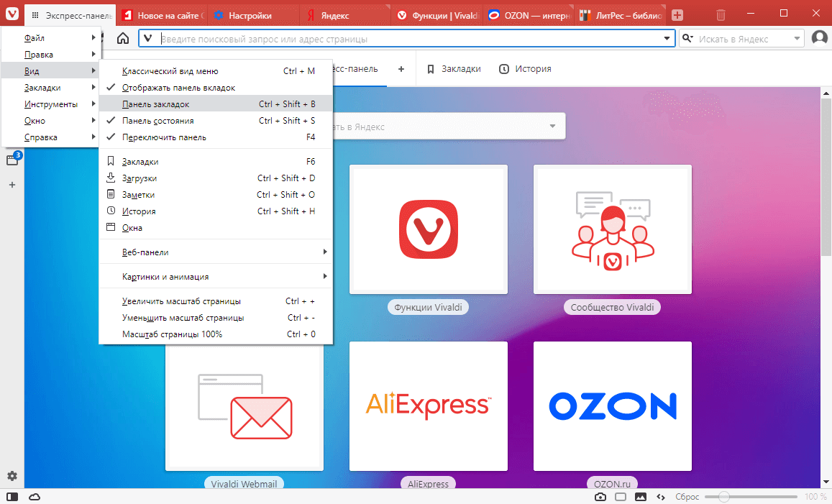This screenshot has height=504, width=832.
Task: Open Окна panel menu entry
Action: (216, 228)
